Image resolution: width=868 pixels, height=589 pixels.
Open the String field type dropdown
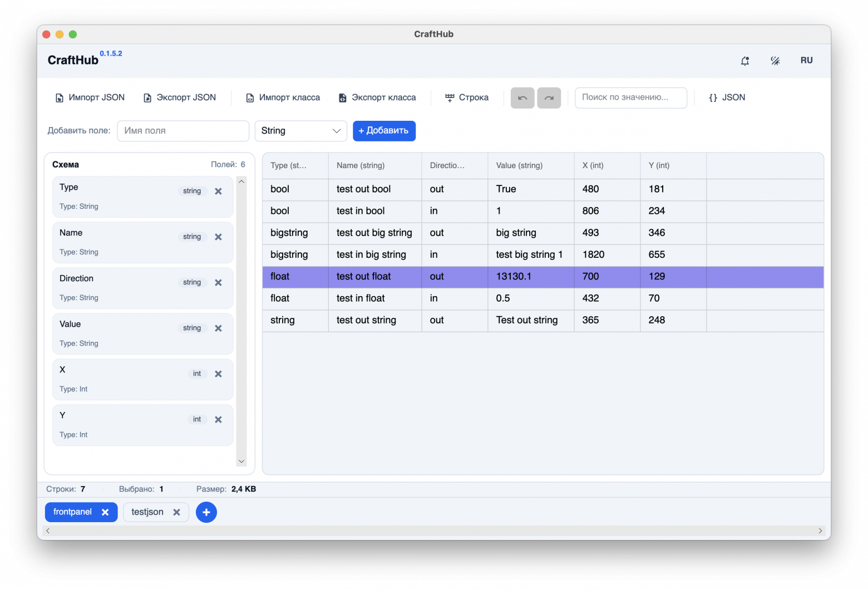pos(301,131)
